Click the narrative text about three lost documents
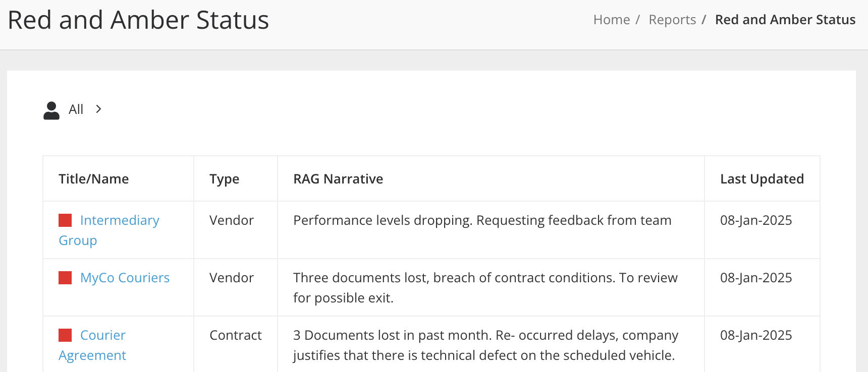Screen dimensions: 868x372 [484, 287]
